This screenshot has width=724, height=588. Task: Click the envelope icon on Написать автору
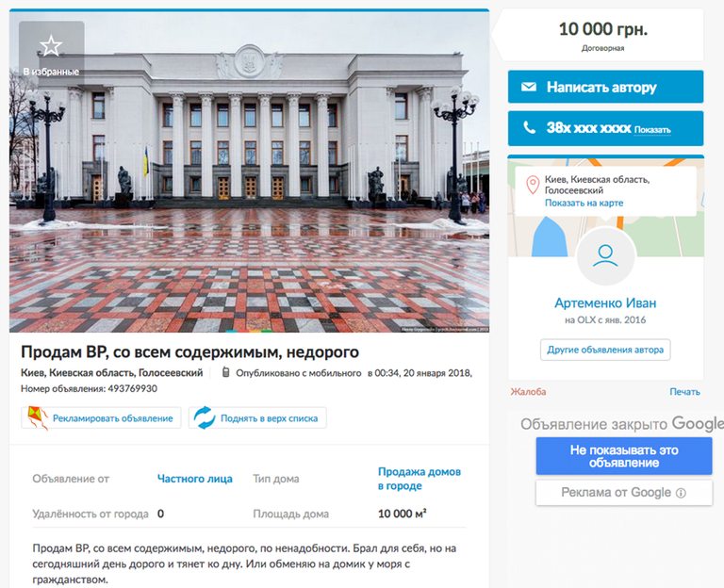click(x=529, y=87)
